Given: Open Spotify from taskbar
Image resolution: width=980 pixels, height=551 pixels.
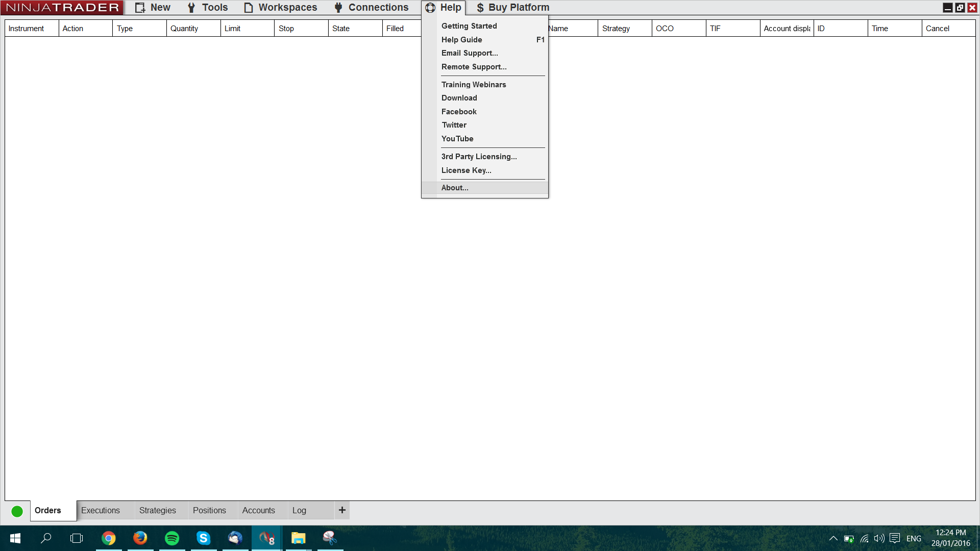Looking at the screenshot, I should coord(172,538).
